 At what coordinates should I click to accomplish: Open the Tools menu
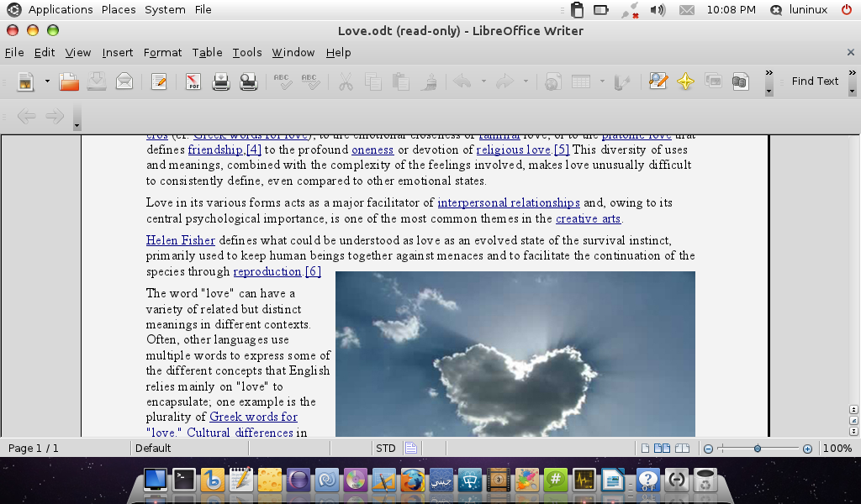247,52
